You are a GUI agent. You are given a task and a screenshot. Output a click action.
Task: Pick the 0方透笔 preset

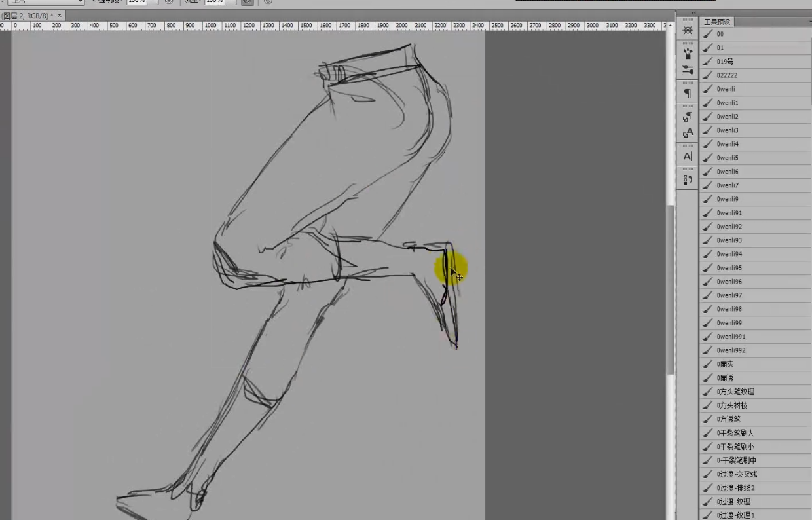[x=755, y=419]
